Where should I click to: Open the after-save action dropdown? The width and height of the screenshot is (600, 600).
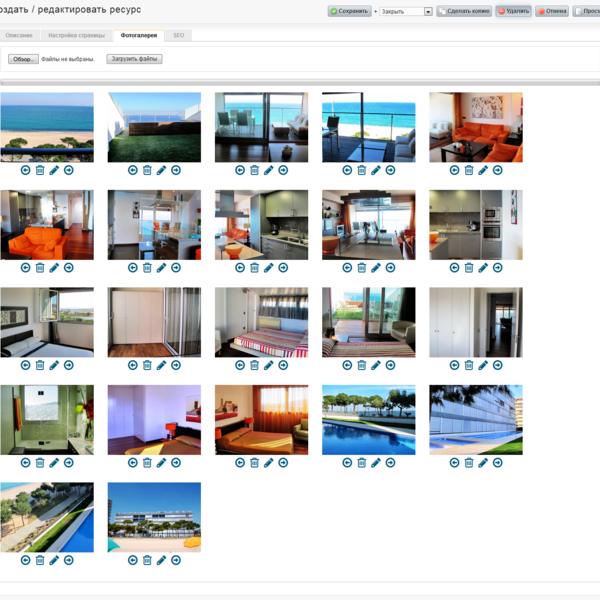tap(406, 11)
